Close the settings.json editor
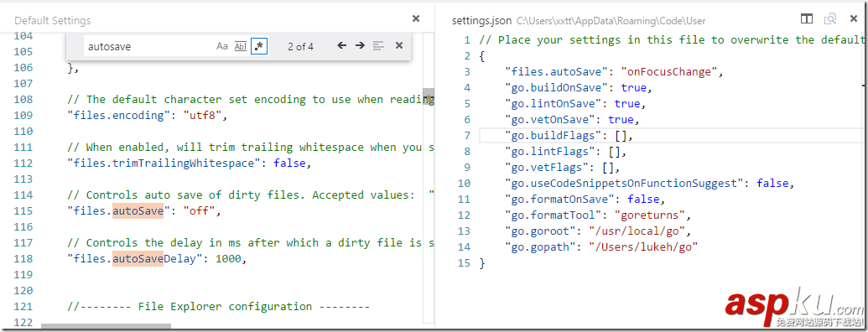 click(854, 19)
